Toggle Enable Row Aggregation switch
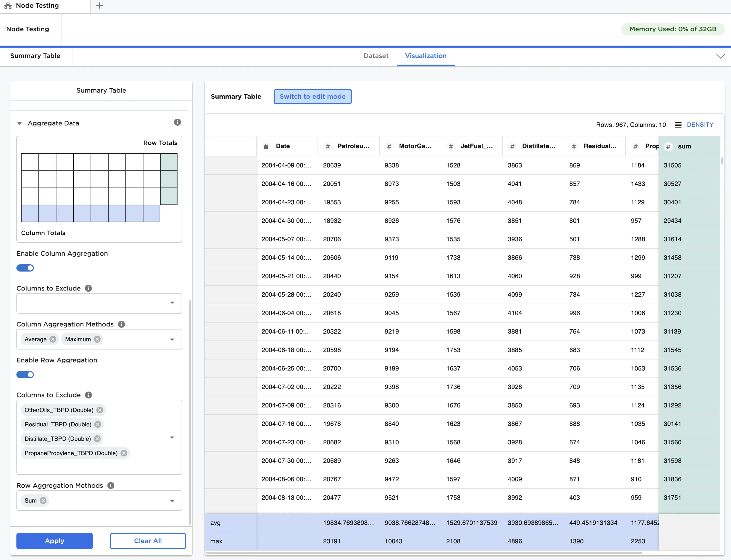This screenshot has height=560, width=731. (25, 375)
